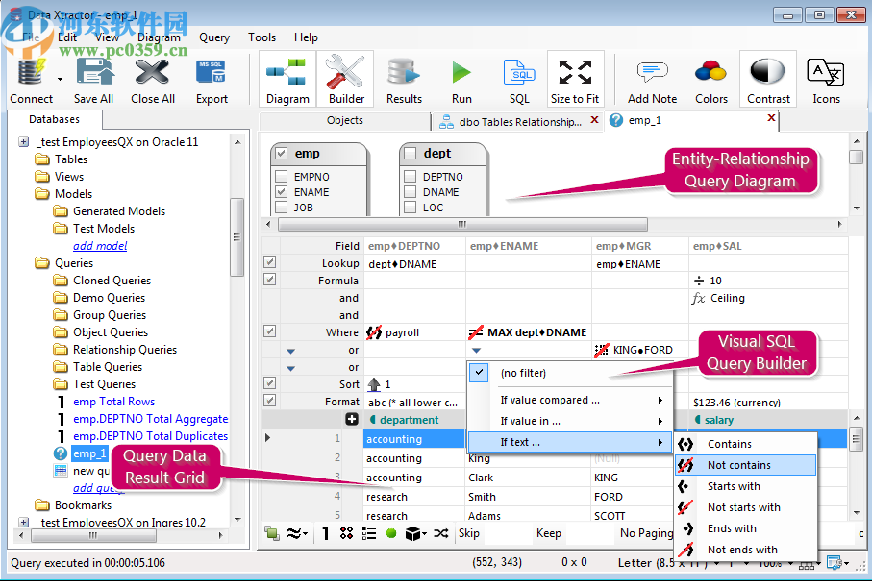
Task: Open the Connect dropdown arrow
Action: pos(60,79)
